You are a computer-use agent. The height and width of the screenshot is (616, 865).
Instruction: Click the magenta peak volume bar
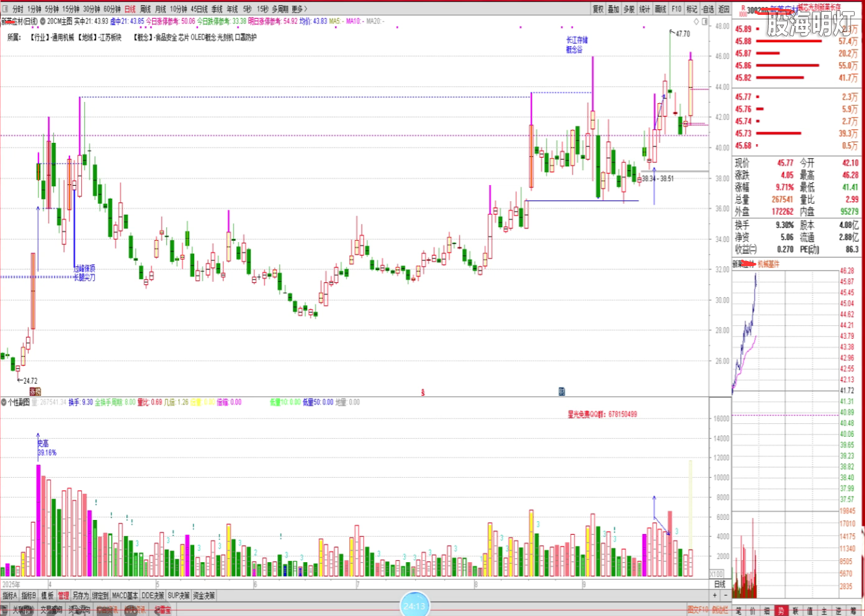pos(38,519)
